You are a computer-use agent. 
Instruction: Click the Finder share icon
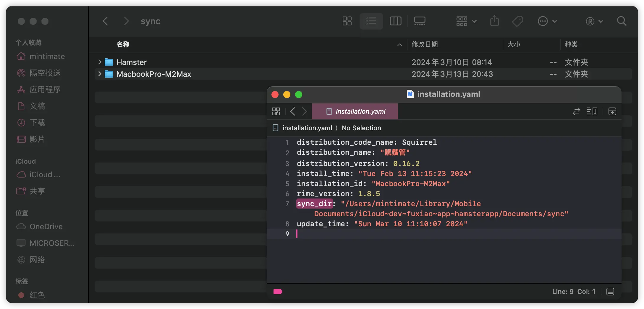[x=494, y=21]
